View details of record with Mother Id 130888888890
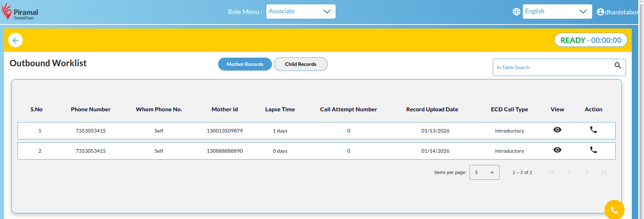The height and width of the screenshot is (219, 644). pos(557,150)
